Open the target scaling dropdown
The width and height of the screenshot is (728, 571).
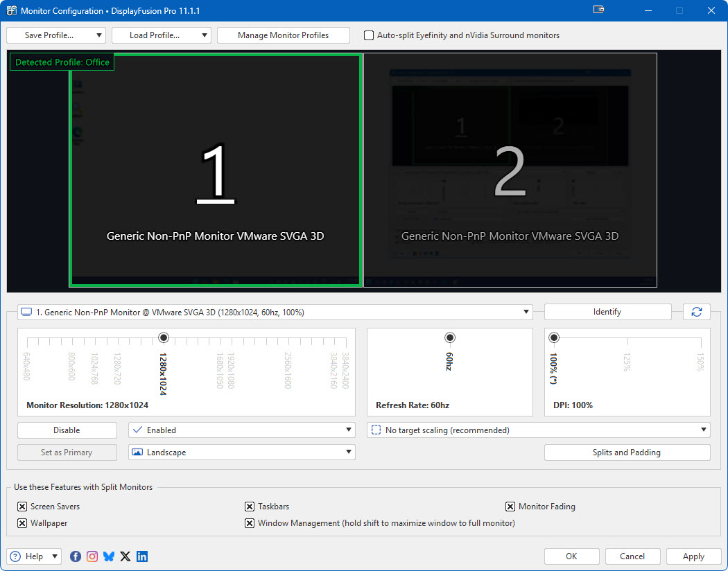pos(538,430)
